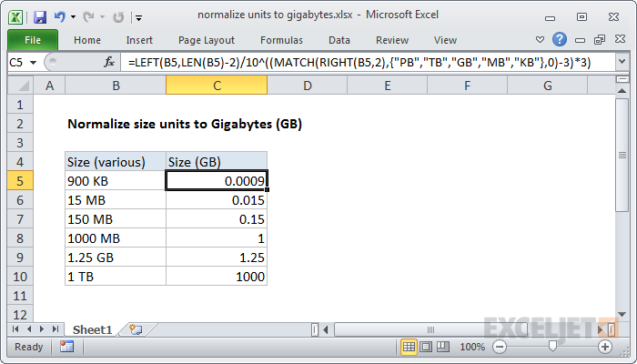The height and width of the screenshot is (364, 637).
Task: Click the Repeat action icon
Action: tap(118, 17)
